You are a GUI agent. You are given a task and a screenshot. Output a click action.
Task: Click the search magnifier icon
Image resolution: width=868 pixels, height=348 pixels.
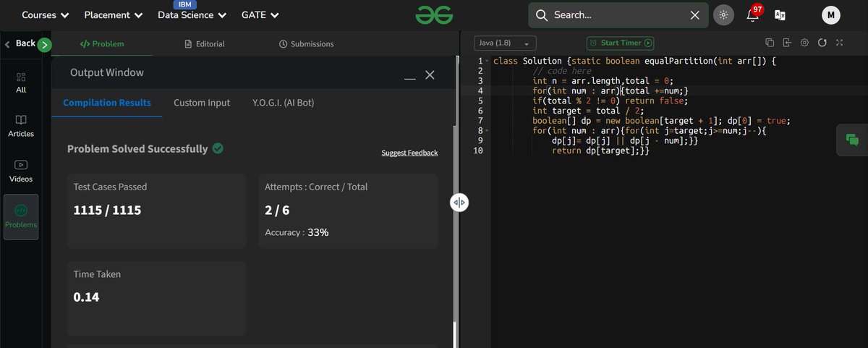[541, 14]
